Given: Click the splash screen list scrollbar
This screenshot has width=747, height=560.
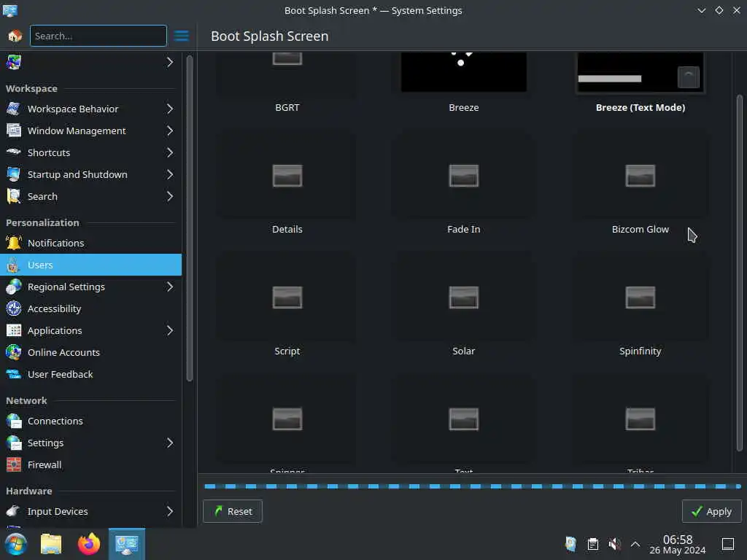Looking at the screenshot, I should 740,273.
